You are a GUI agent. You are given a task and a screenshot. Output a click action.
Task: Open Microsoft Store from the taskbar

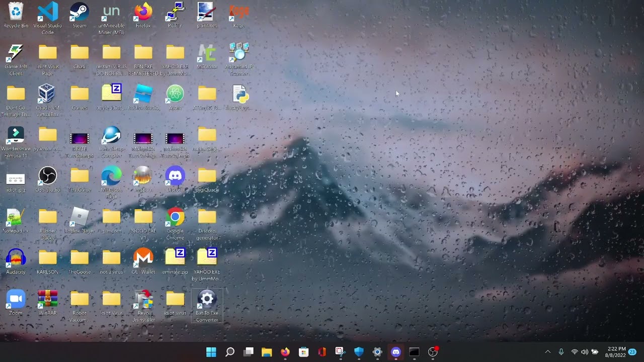[303, 352]
